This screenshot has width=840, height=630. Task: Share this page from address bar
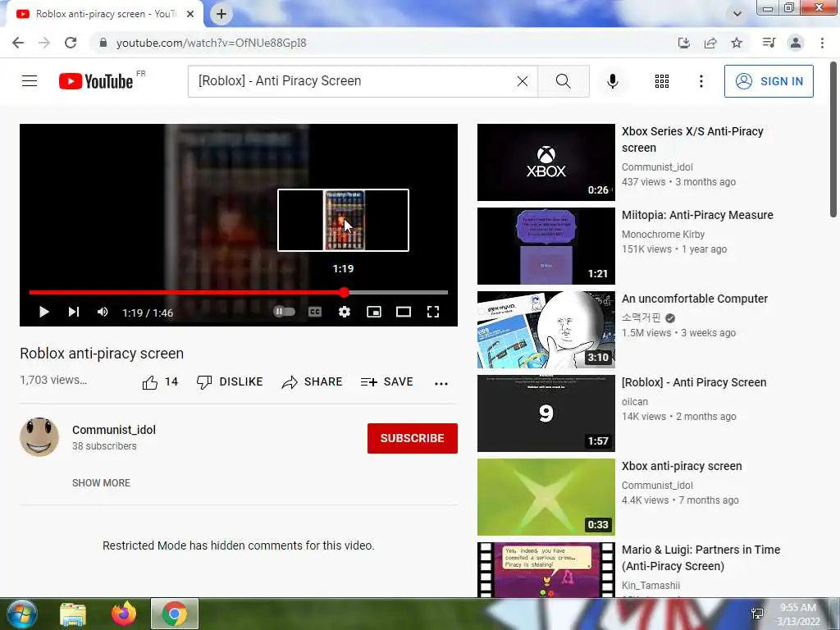point(710,43)
